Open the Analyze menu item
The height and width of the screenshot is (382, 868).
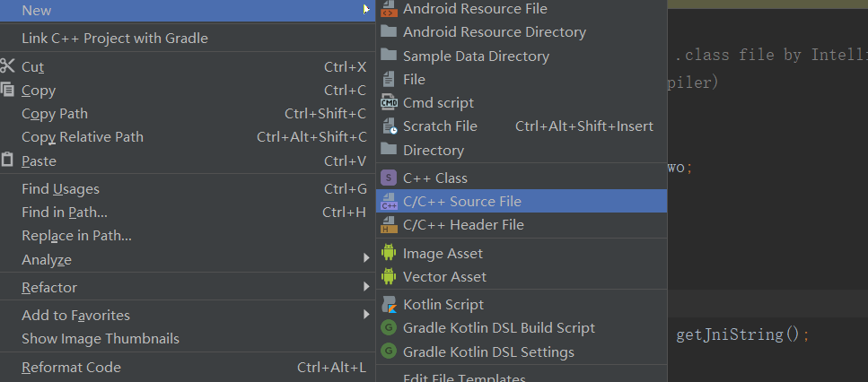tap(188, 259)
